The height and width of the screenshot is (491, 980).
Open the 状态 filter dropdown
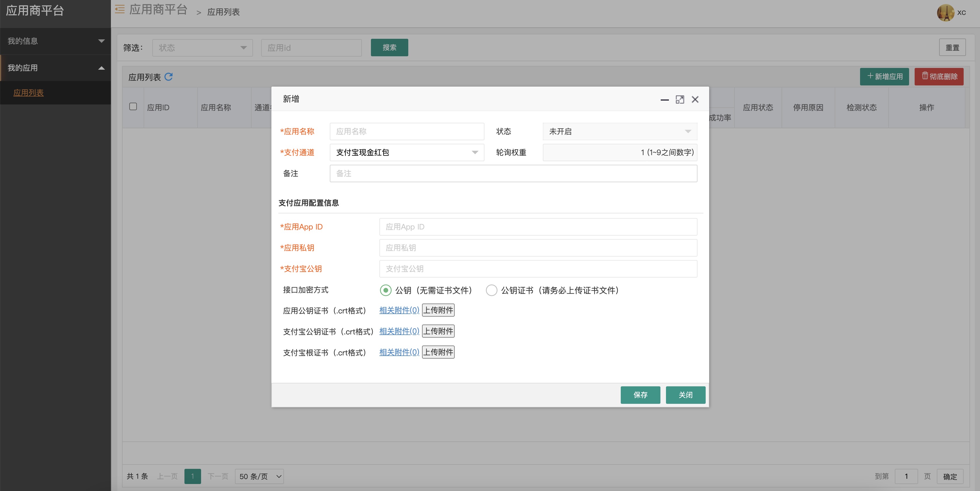tap(203, 48)
